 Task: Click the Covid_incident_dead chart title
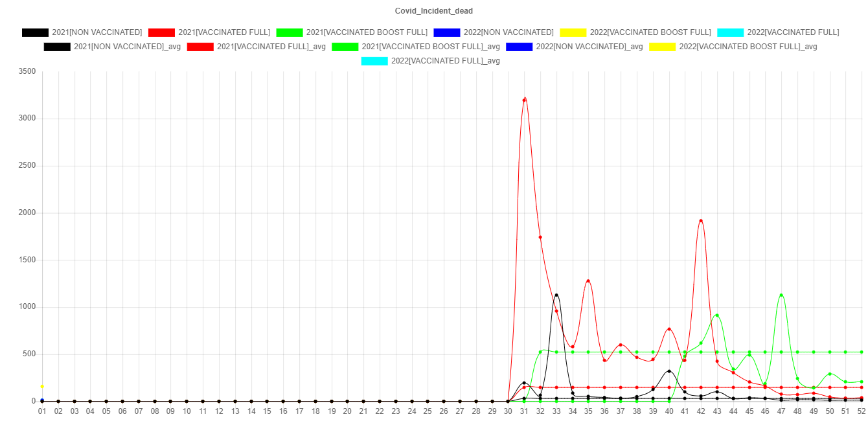tap(434, 11)
